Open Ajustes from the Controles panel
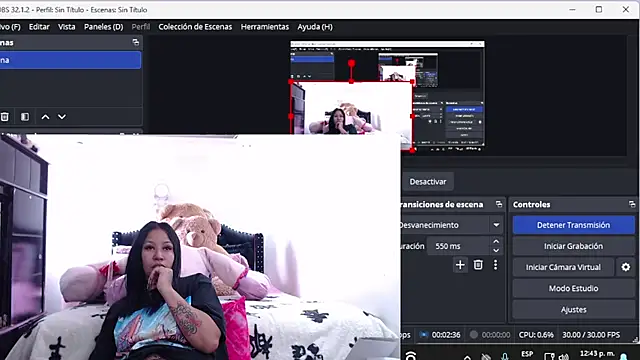Image resolution: width=640 pixels, height=360 pixels. tap(573, 310)
